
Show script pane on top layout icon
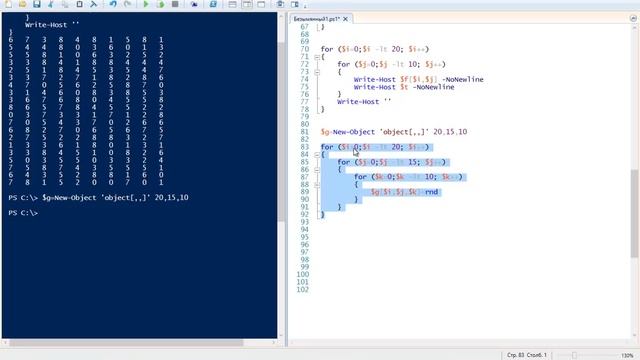click(x=232, y=4)
